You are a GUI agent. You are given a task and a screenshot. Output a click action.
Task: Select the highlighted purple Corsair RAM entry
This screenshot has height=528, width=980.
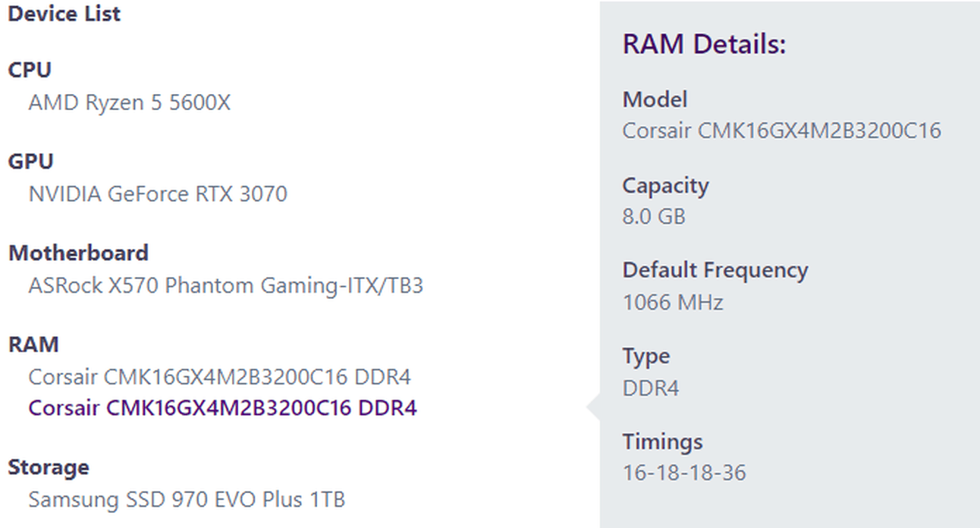pyautogui.click(x=222, y=408)
